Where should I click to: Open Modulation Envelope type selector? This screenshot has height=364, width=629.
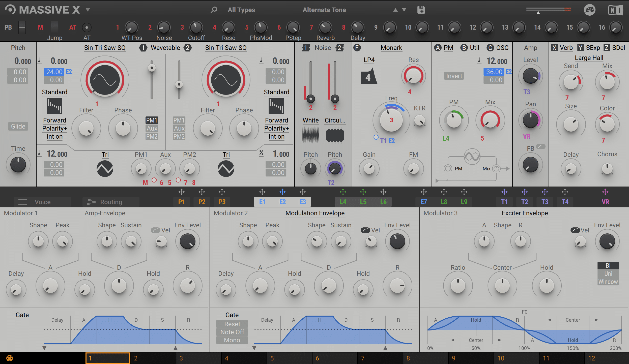tap(315, 213)
